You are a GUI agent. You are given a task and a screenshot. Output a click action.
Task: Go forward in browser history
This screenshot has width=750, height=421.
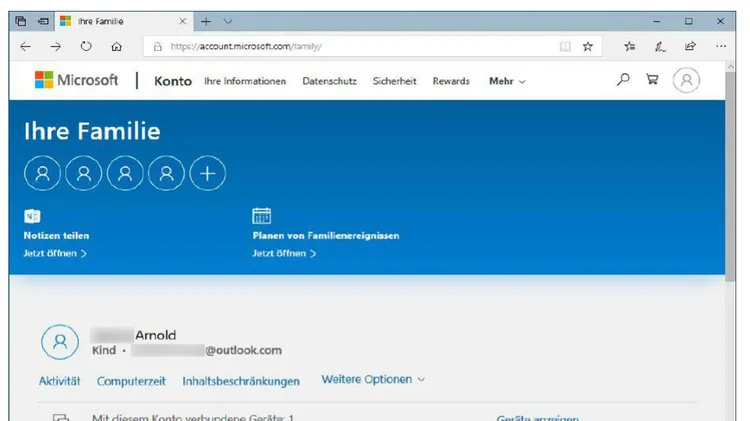(x=55, y=46)
